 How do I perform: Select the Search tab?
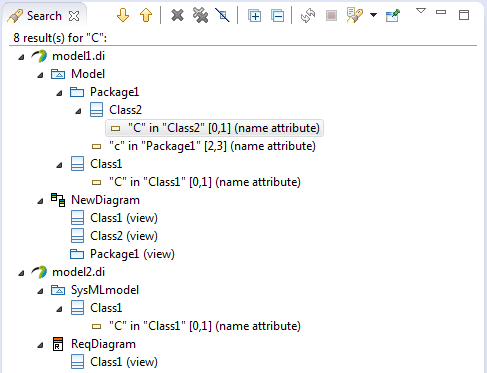tap(44, 16)
